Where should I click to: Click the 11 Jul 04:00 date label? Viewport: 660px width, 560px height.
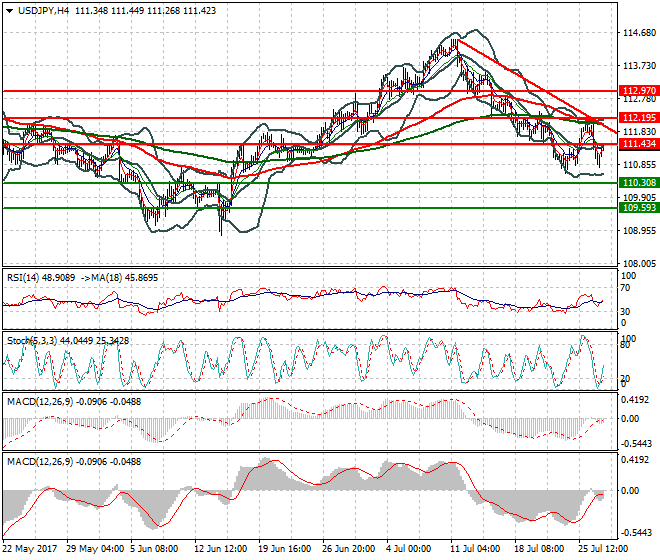(475, 549)
